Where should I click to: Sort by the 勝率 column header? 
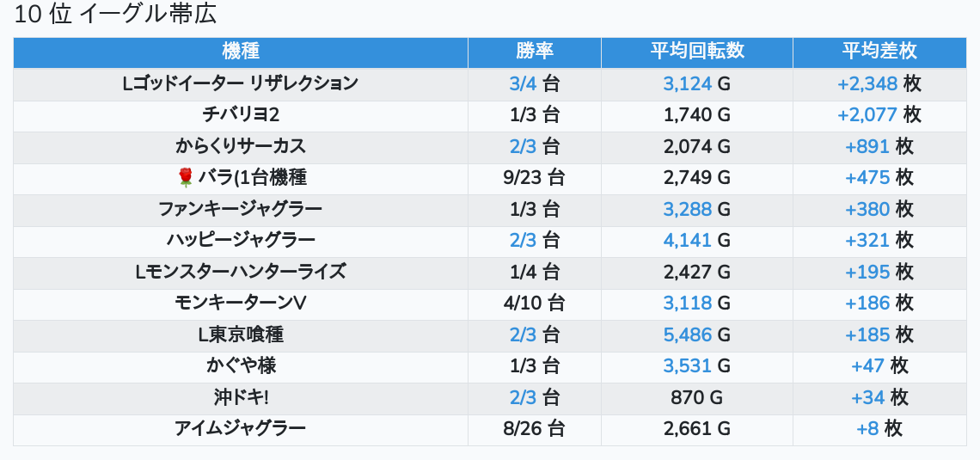pos(535,52)
